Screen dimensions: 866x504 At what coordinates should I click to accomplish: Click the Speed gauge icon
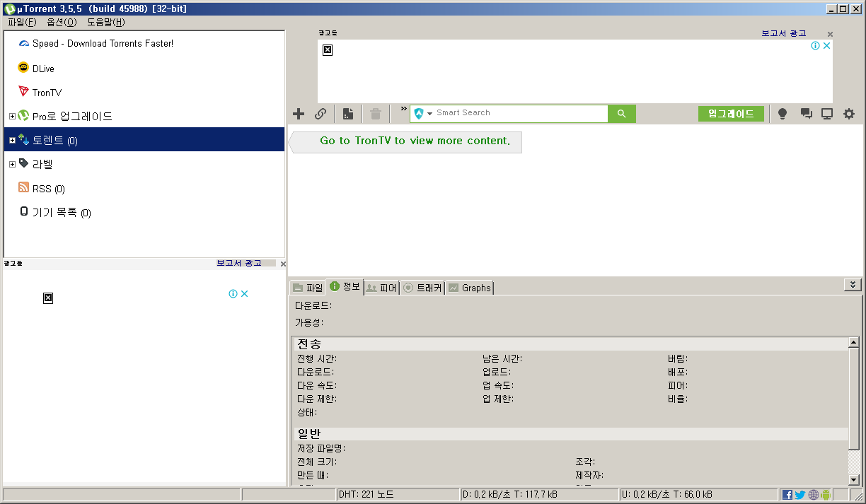tap(24, 43)
